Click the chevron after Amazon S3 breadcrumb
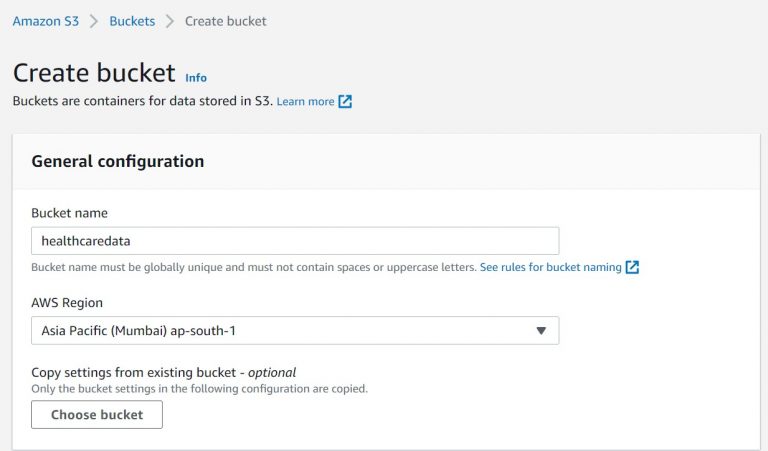The height and width of the screenshot is (451, 768). 94,20
